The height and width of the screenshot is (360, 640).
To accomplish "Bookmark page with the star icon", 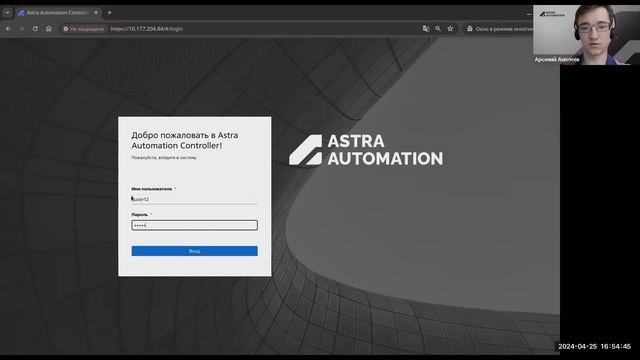I will (450, 29).
